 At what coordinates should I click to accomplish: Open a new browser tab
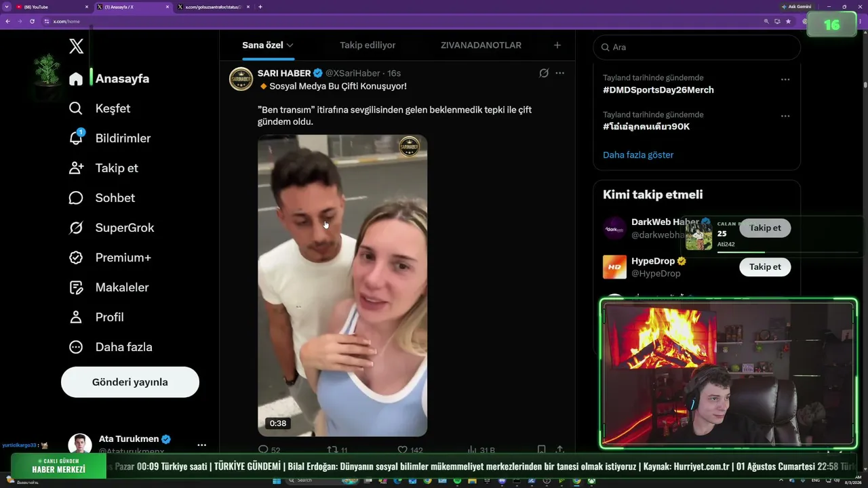coord(260,7)
